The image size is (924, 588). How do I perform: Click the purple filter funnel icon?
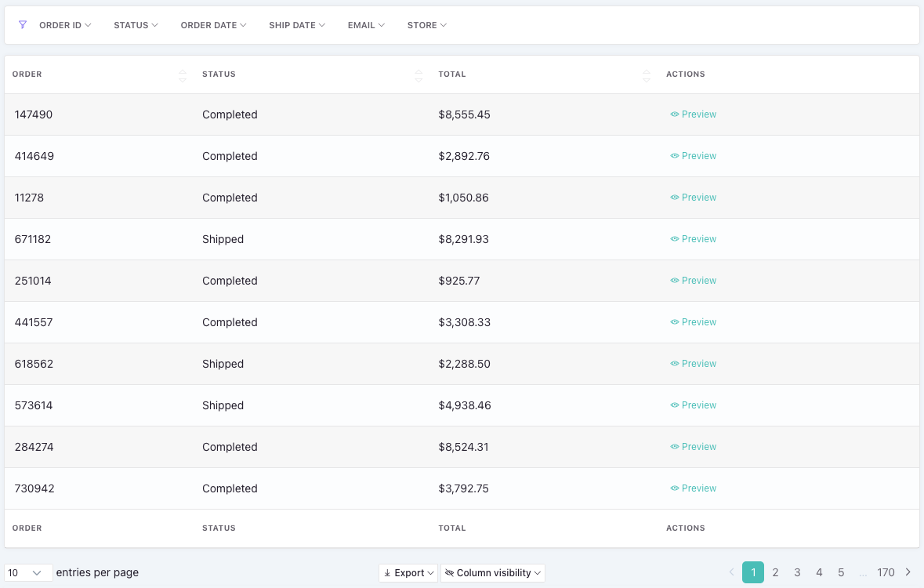point(23,25)
